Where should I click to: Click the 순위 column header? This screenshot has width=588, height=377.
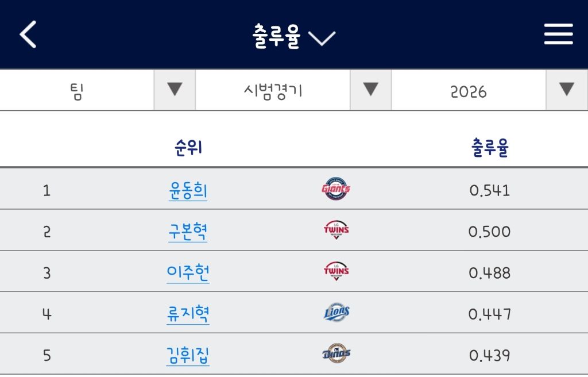coord(188,147)
